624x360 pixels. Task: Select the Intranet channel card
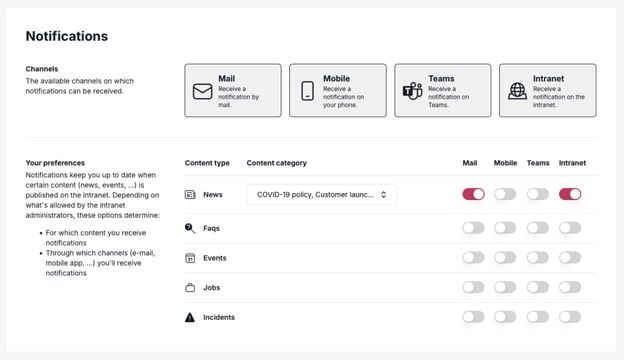pos(548,90)
